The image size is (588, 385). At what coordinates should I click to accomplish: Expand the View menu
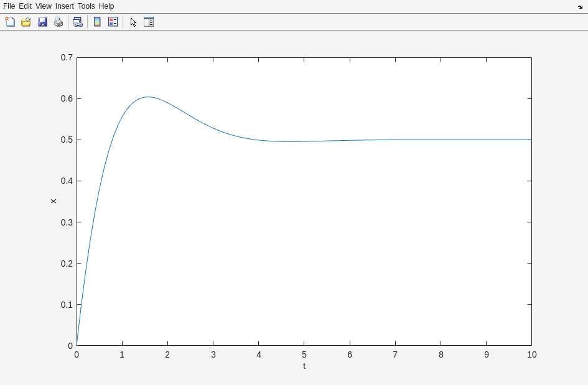[44, 6]
